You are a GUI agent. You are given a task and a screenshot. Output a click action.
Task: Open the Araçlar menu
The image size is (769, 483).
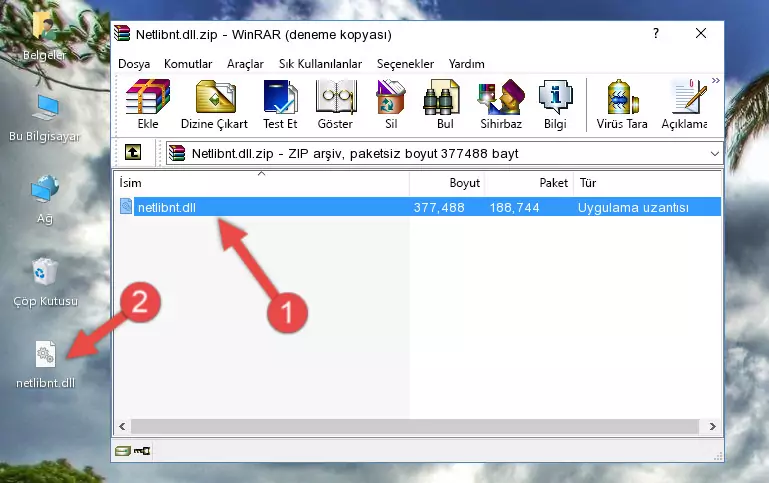click(245, 64)
